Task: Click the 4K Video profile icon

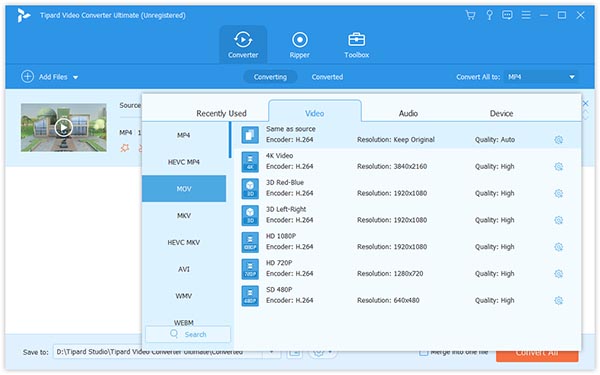Action: tap(250, 161)
